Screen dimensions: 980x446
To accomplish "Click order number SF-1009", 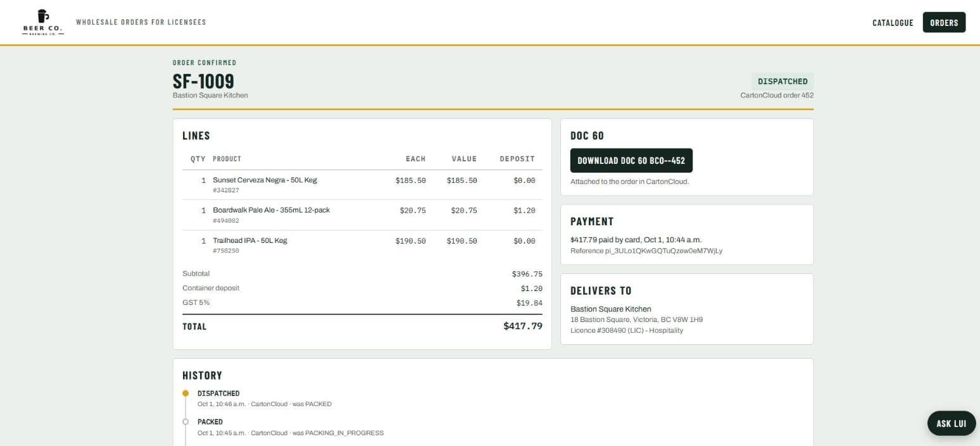I will coord(203,81).
